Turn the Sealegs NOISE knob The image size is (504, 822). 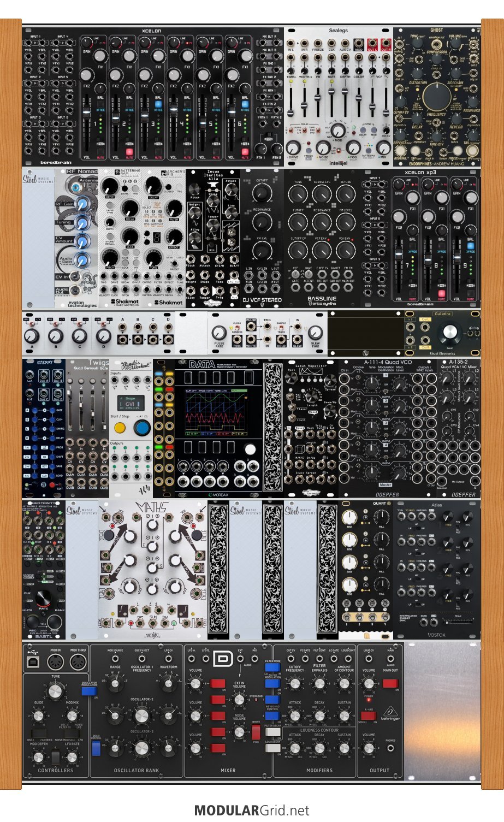[x=323, y=147]
